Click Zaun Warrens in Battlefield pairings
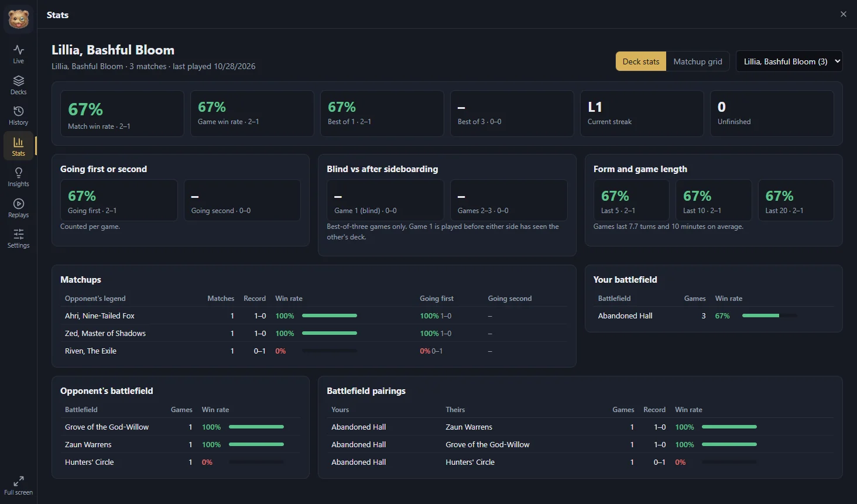 (469, 427)
